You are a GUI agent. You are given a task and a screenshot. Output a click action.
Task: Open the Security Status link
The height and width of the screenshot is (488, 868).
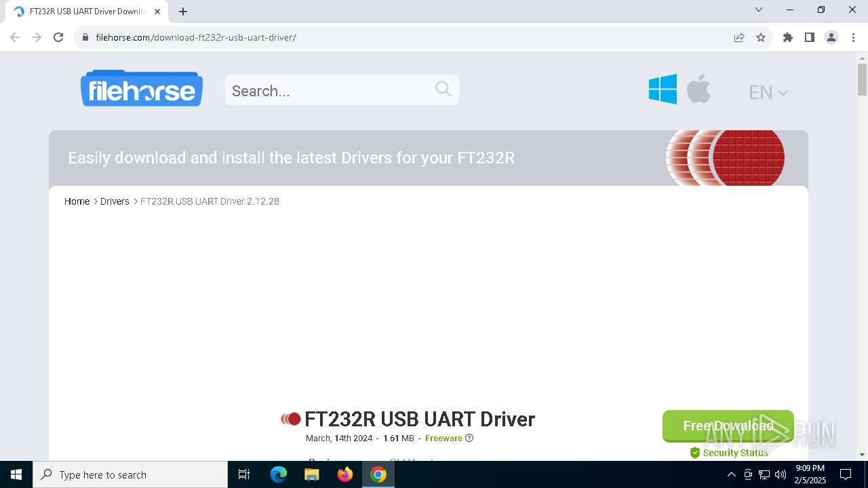pos(729,453)
